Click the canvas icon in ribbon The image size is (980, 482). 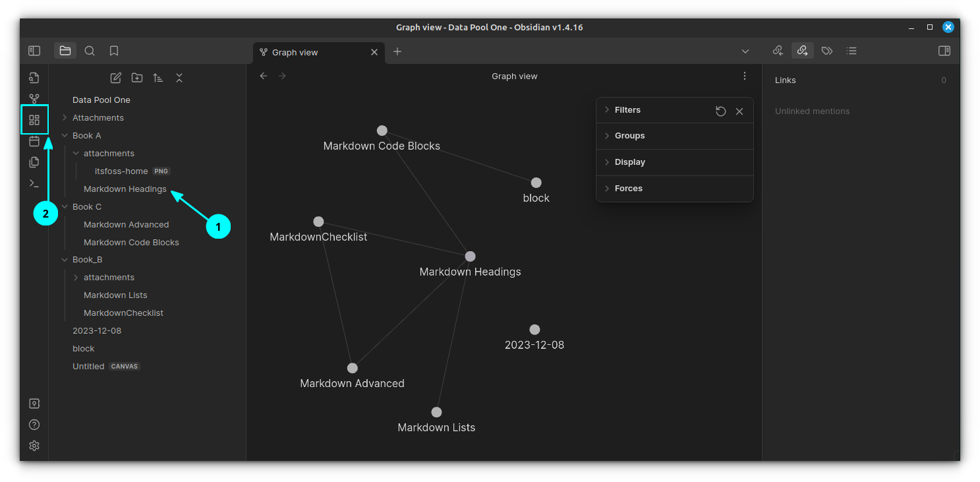tap(34, 120)
